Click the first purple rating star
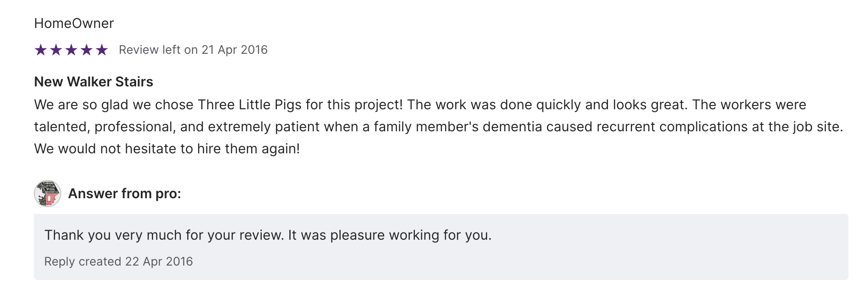 click(x=41, y=50)
